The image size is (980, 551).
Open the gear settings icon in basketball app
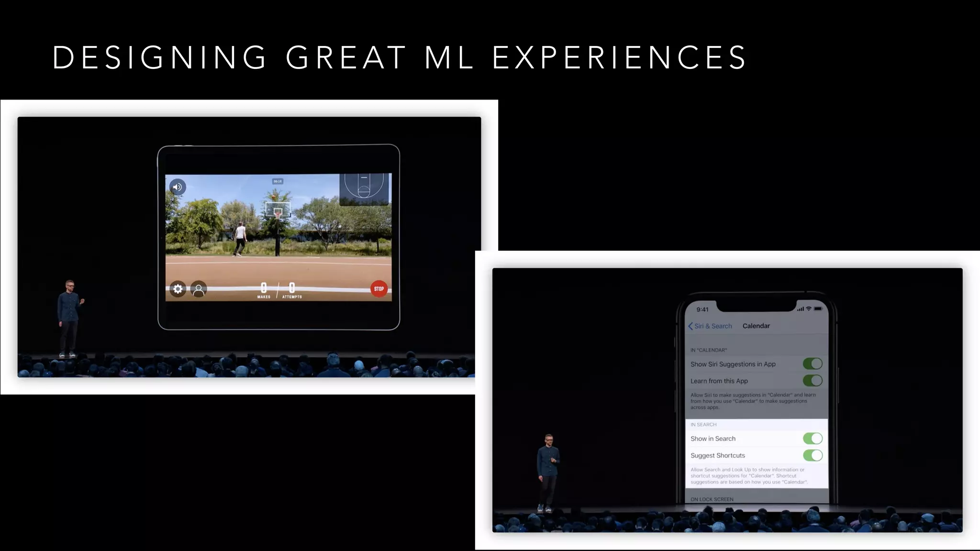178,289
